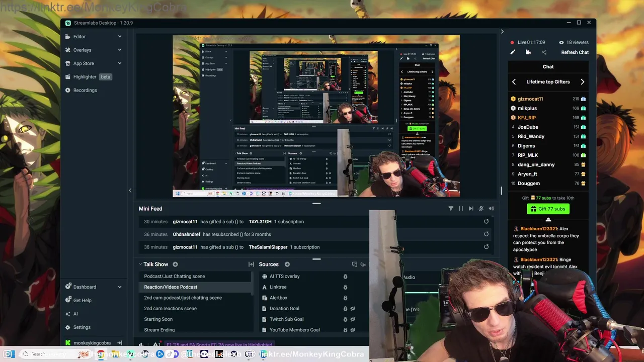Show the hidden Donation Goal source
The image size is (644, 362).
tap(353, 309)
